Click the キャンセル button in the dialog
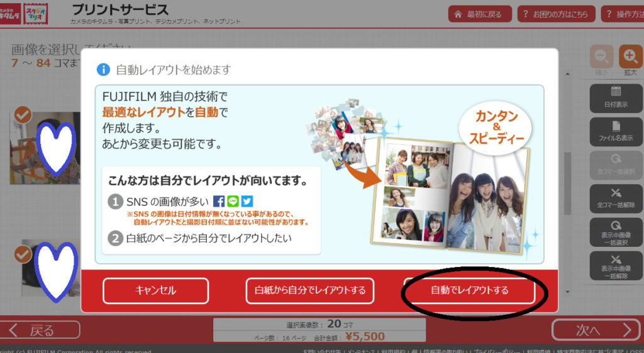Viewport: 644px width, 353px height. pos(156,291)
